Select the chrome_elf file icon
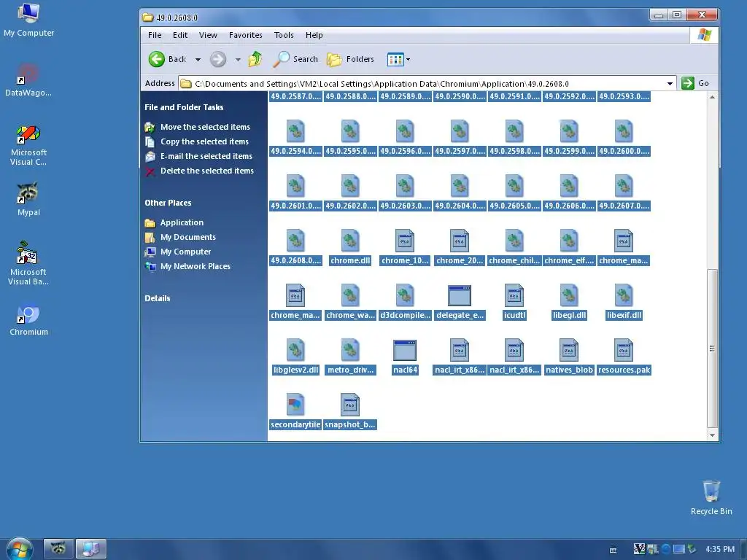The height and width of the screenshot is (560, 747). click(x=569, y=241)
